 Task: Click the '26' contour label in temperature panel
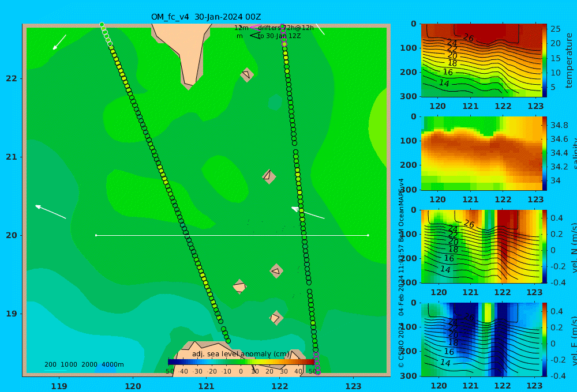[x=468, y=37]
